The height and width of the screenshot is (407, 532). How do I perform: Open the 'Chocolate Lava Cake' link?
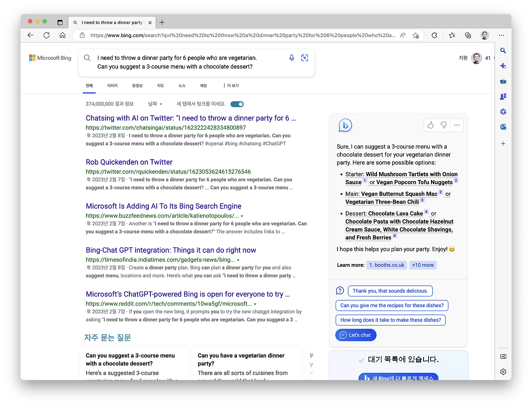(396, 214)
